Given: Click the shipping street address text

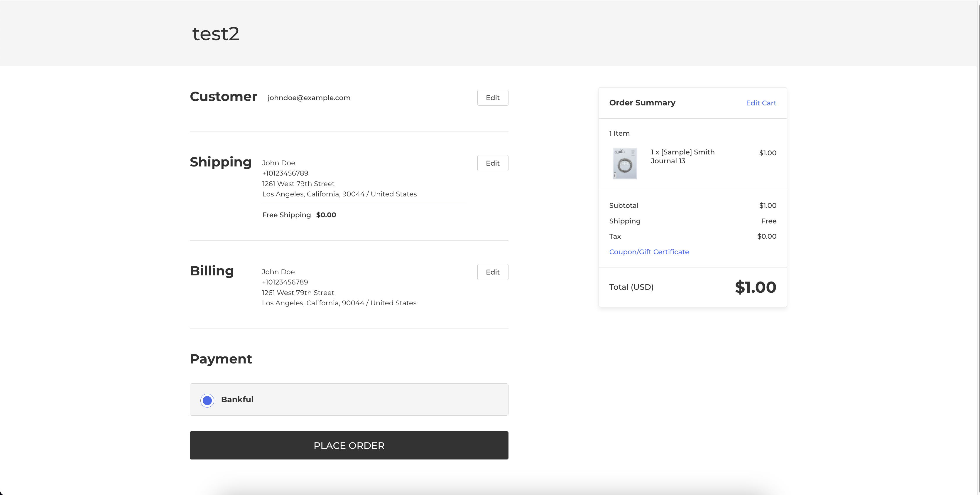Looking at the screenshot, I should click(298, 183).
